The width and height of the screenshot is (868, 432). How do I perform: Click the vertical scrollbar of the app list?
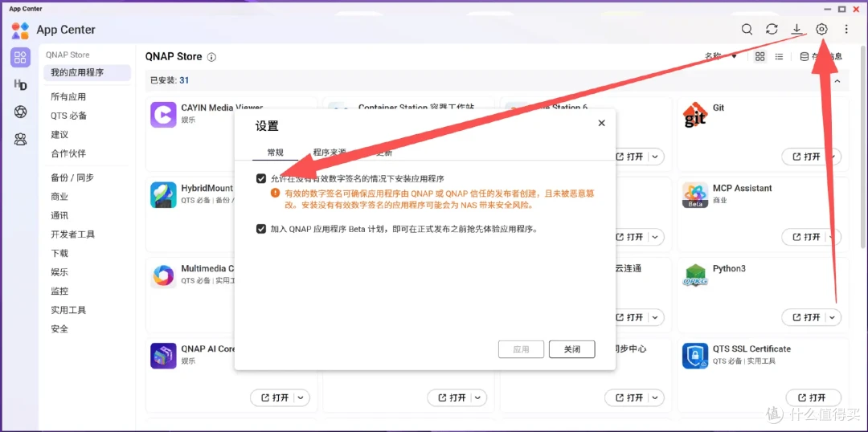[864, 147]
